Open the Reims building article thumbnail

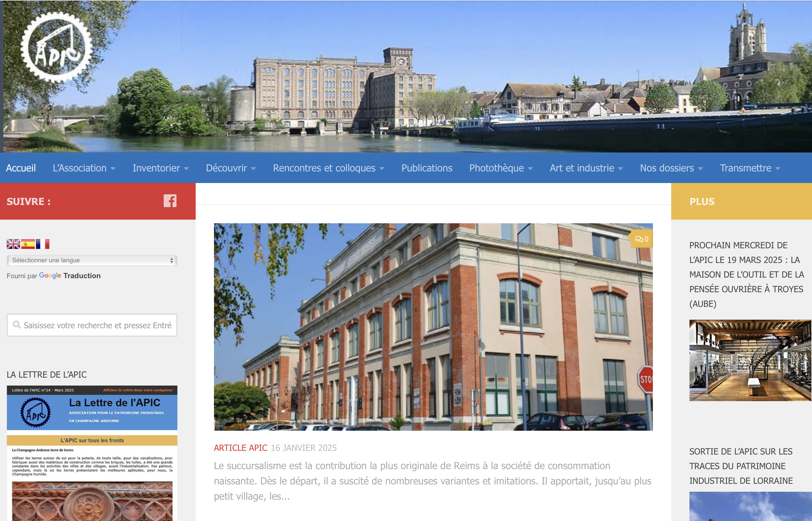pyautogui.click(x=433, y=326)
